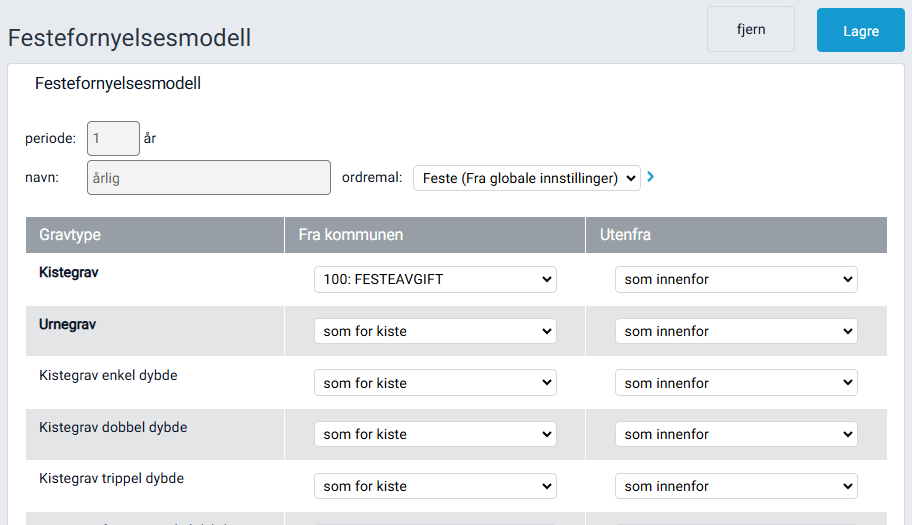Open Kistegrav trippel dybde Utenfra dropdown
Viewport: 912px width, 525px height.
coord(736,487)
